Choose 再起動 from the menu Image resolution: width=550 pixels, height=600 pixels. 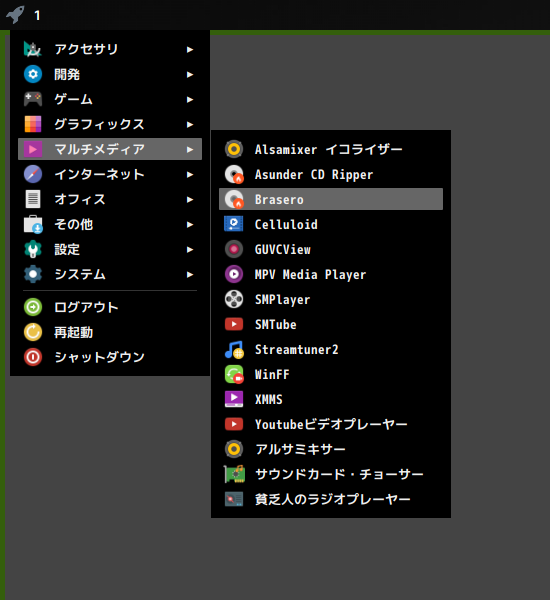tap(110, 332)
